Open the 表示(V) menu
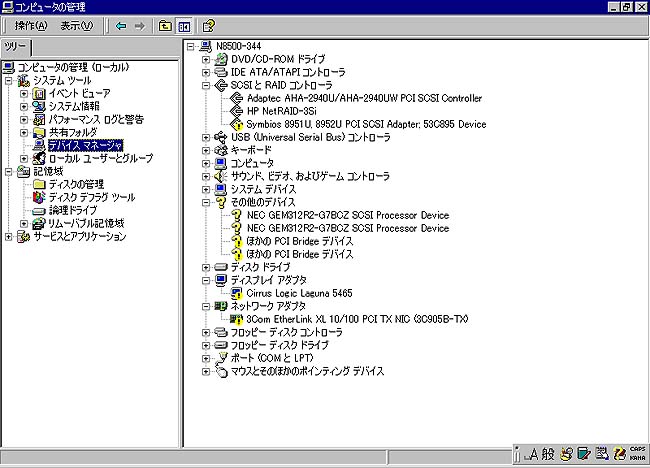Screen dimensions: 650x468 click(77, 26)
